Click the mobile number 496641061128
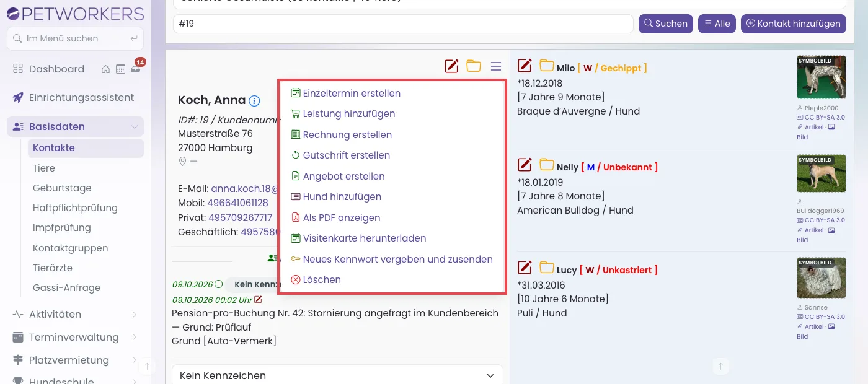Image resolution: width=868 pixels, height=384 pixels. [x=237, y=203]
